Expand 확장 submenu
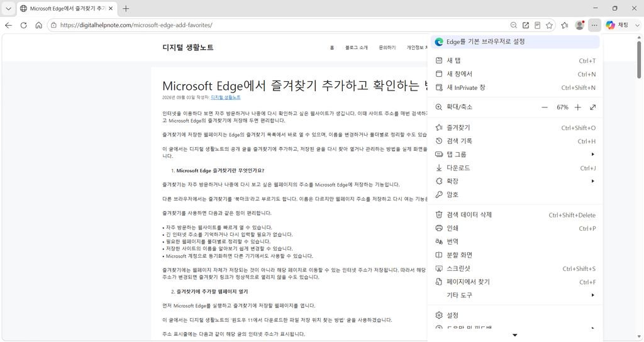This screenshot has height=342, width=644. (515, 181)
